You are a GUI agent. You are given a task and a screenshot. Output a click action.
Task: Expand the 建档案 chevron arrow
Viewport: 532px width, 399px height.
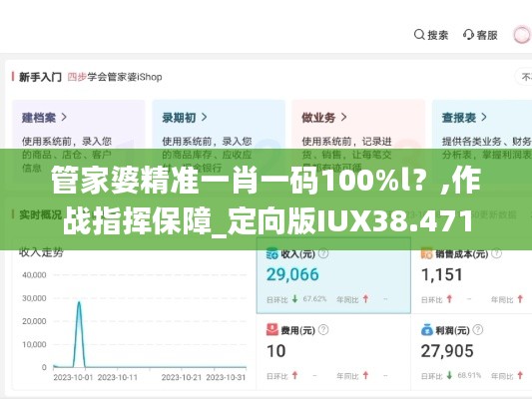64,118
